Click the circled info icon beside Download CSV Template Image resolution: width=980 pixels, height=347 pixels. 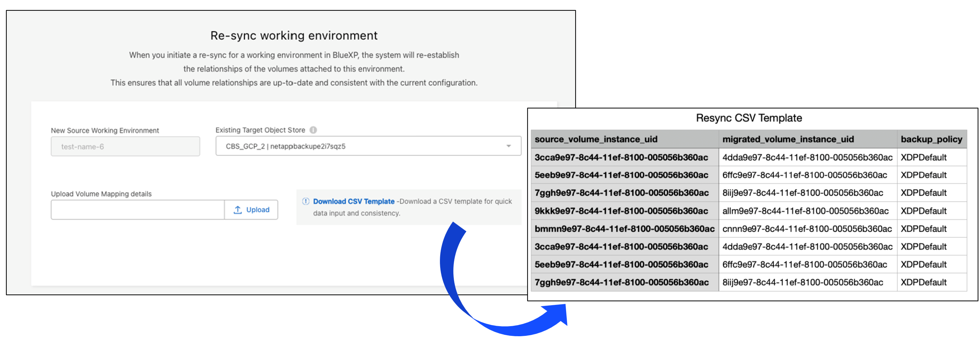coord(306,201)
